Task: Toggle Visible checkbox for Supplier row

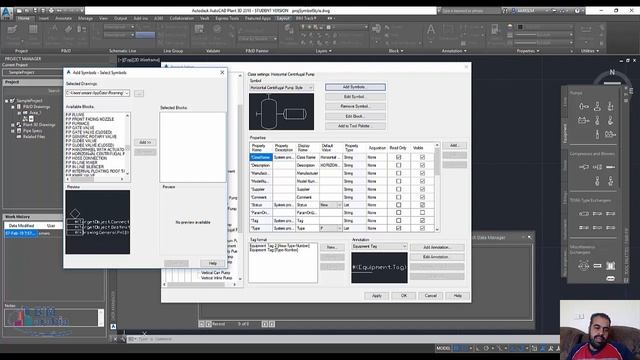Action: point(422,189)
